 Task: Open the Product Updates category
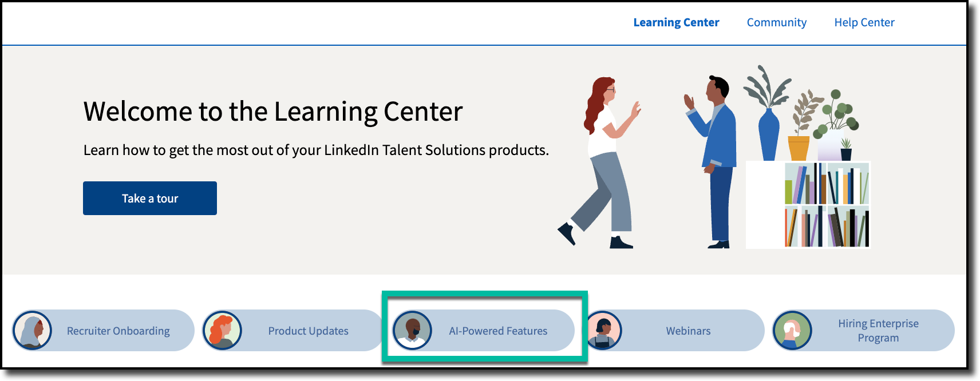click(293, 331)
